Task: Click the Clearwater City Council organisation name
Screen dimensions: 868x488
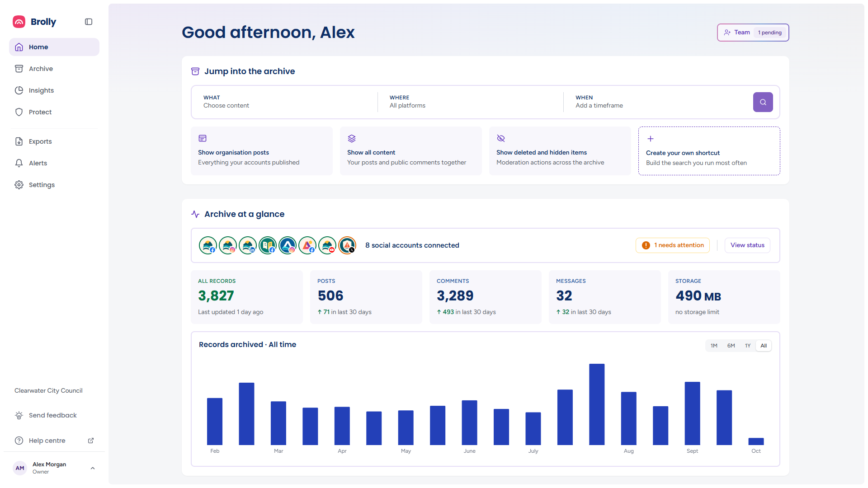Action: 48,390
